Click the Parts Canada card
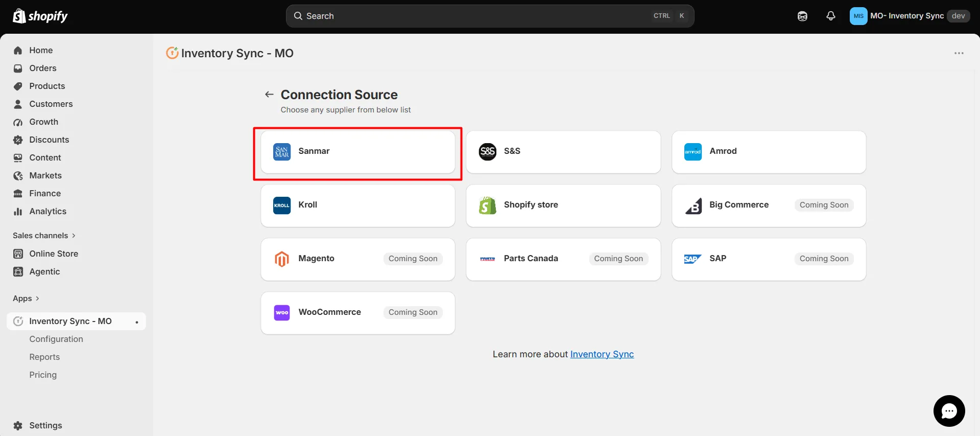Viewport: 980px width, 436px height. [563, 259]
